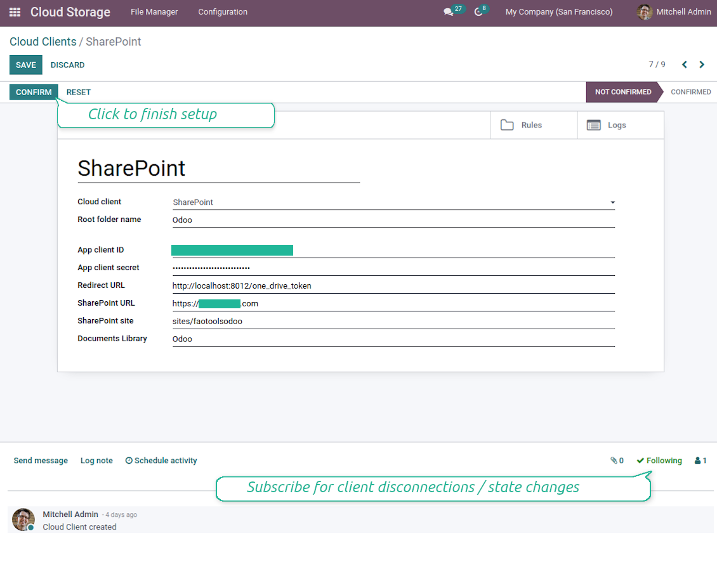Click the Cloud Storage app title
The image size is (717, 588).
tap(70, 12)
